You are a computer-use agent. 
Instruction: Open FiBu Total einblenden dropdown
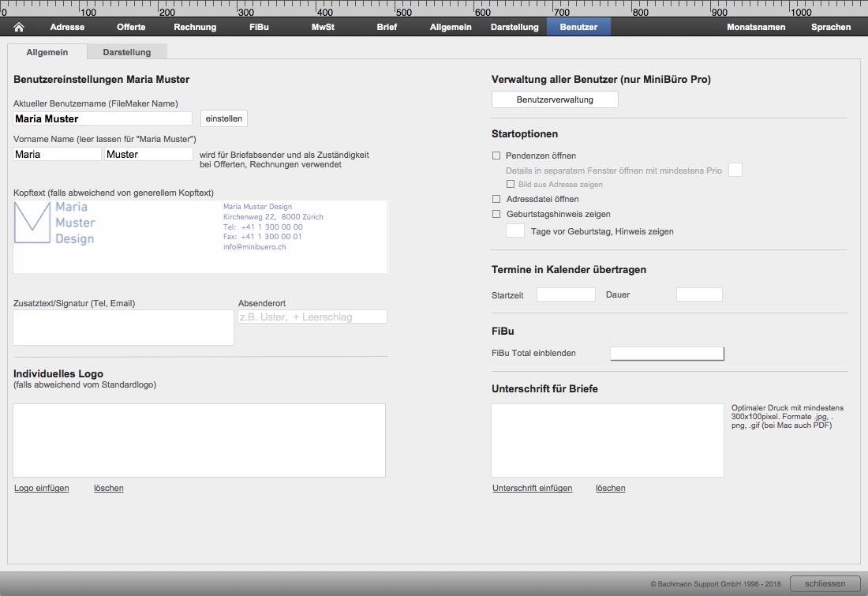pos(667,354)
